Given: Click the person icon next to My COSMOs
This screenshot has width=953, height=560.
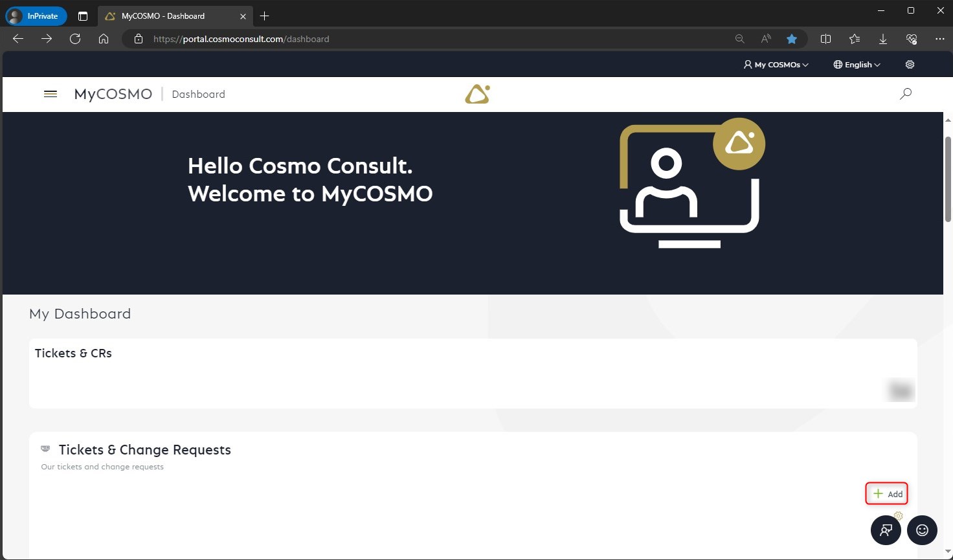Looking at the screenshot, I should (747, 64).
